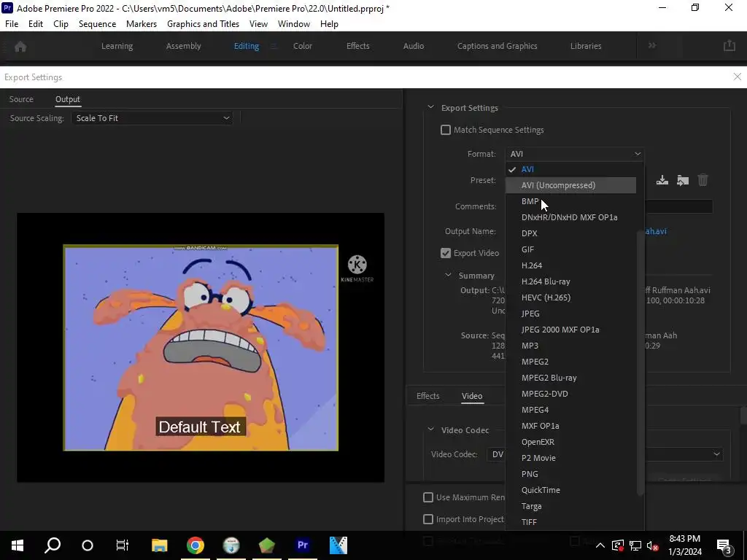Go to the Home screen icon
This screenshot has width=747, height=560.
pos(20,47)
